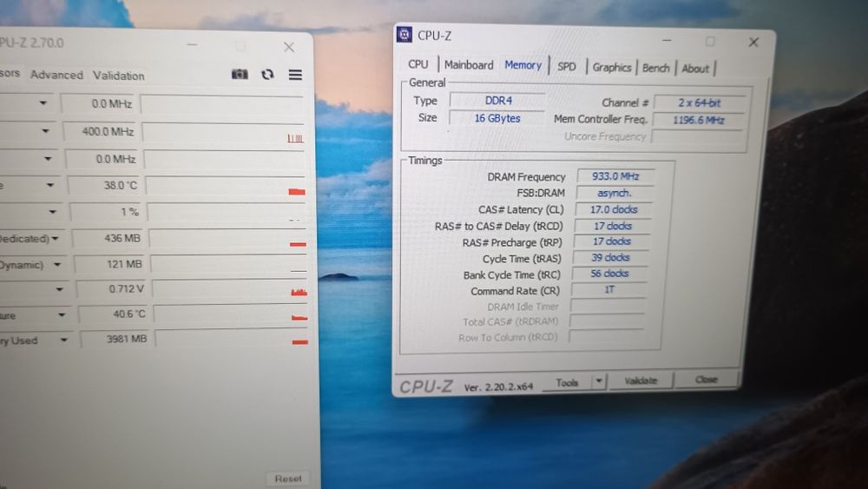Image resolution: width=868 pixels, height=489 pixels.
Task: Click the 400.0 MHz sensor graph
Action: tap(224, 133)
